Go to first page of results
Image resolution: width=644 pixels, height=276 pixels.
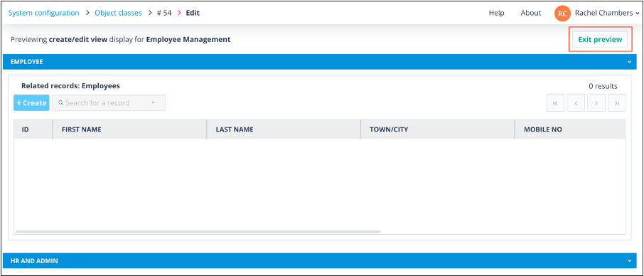tap(555, 103)
